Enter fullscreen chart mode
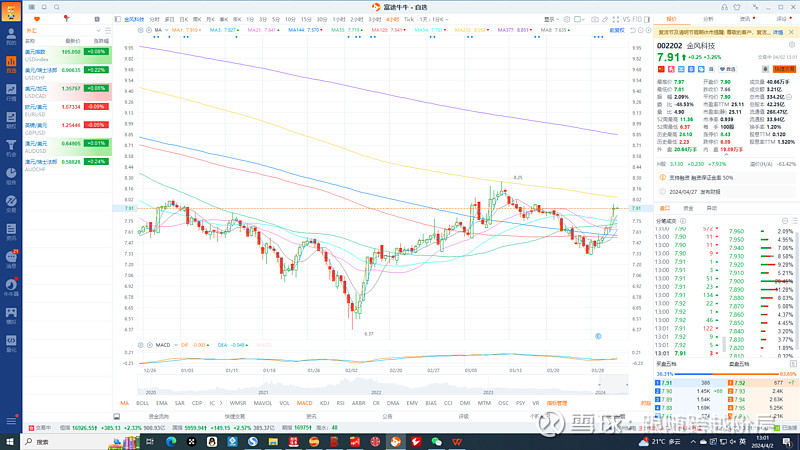This screenshot has width=800, height=450. [x=616, y=19]
